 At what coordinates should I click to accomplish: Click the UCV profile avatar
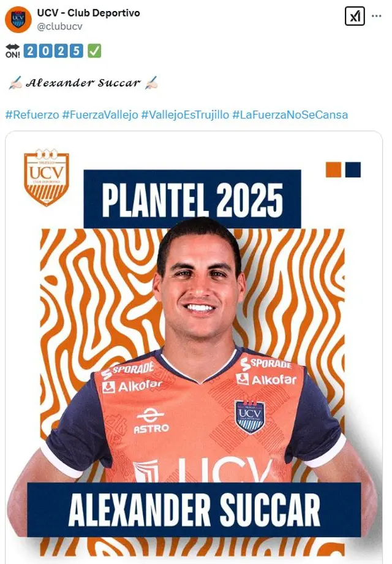pyautogui.click(x=18, y=20)
